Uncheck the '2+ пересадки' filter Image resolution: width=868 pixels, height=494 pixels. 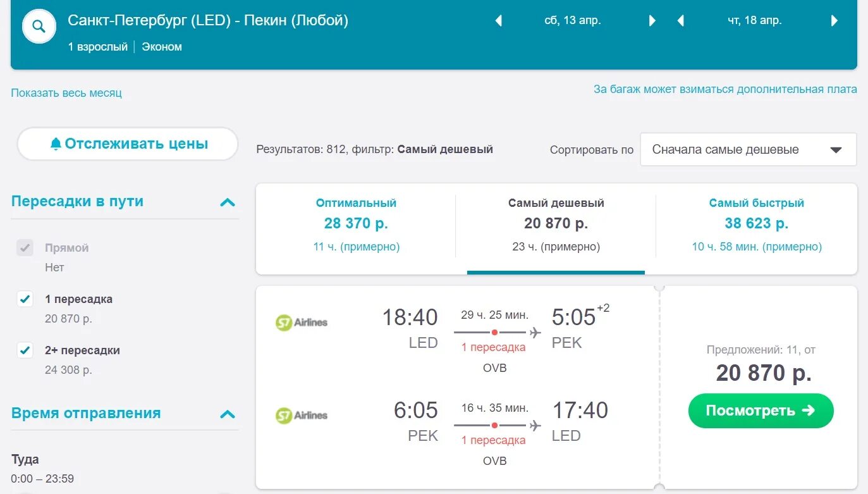(x=25, y=350)
